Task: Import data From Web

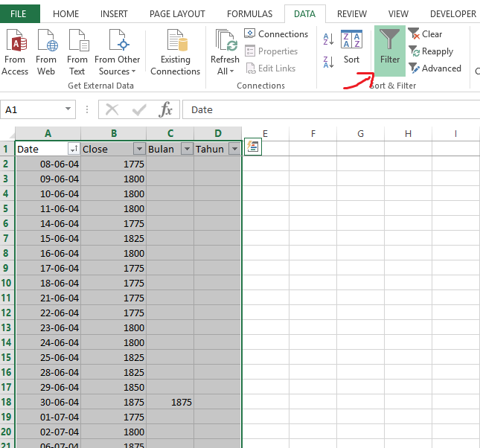Action: pos(46,51)
